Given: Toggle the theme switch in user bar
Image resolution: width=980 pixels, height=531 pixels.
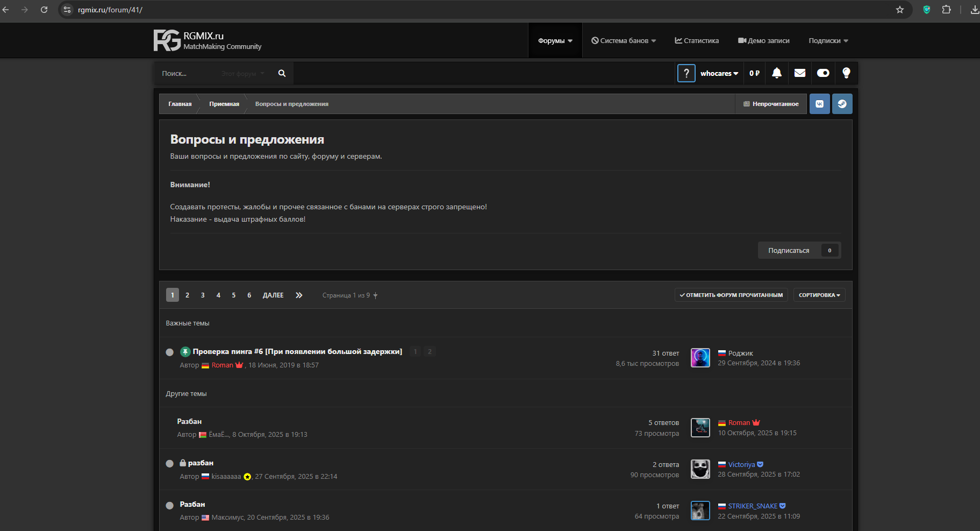Looking at the screenshot, I should tap(822, 73).
